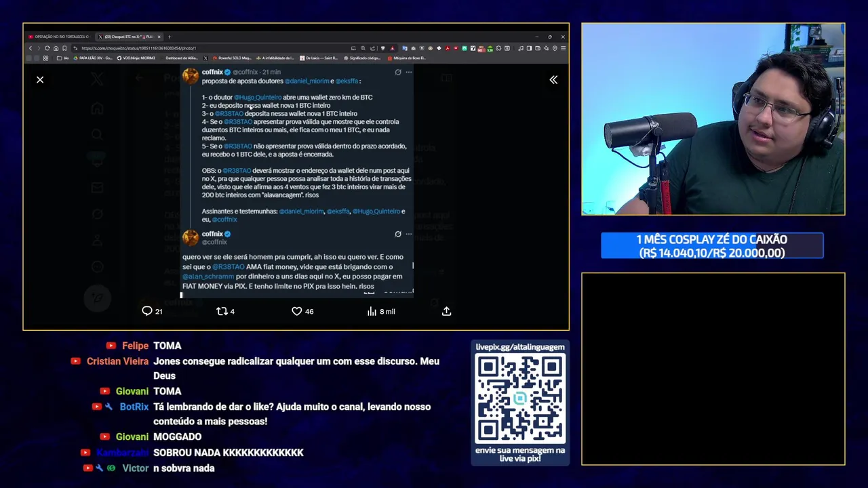Viewport: 868px width, 488px height.
Task: Open the red PDF extension icon
Action: 448,48
